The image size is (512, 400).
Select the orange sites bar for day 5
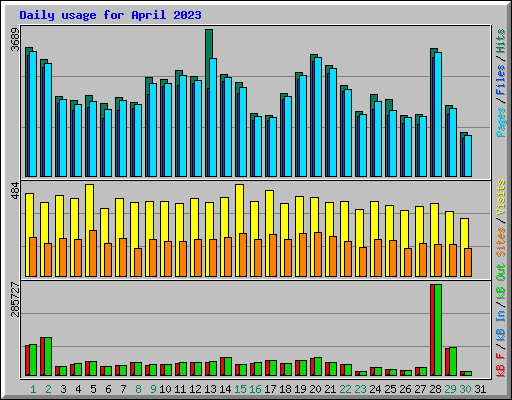point(93,253)
